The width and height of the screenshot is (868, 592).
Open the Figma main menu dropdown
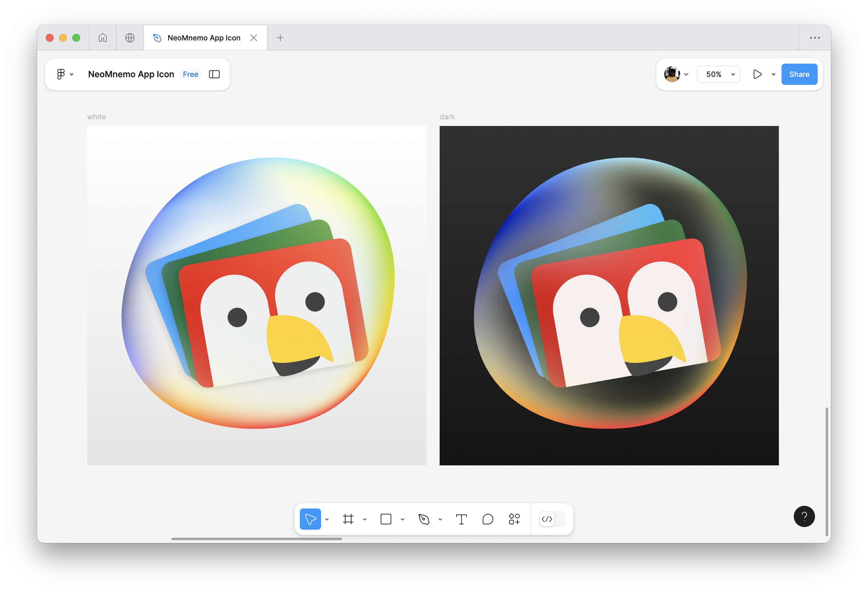point(64,74)
